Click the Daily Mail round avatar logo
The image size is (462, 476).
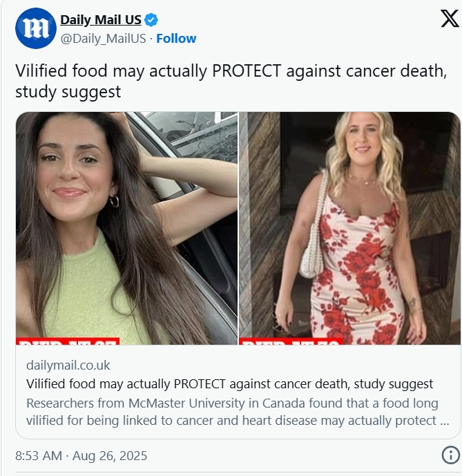36,28
